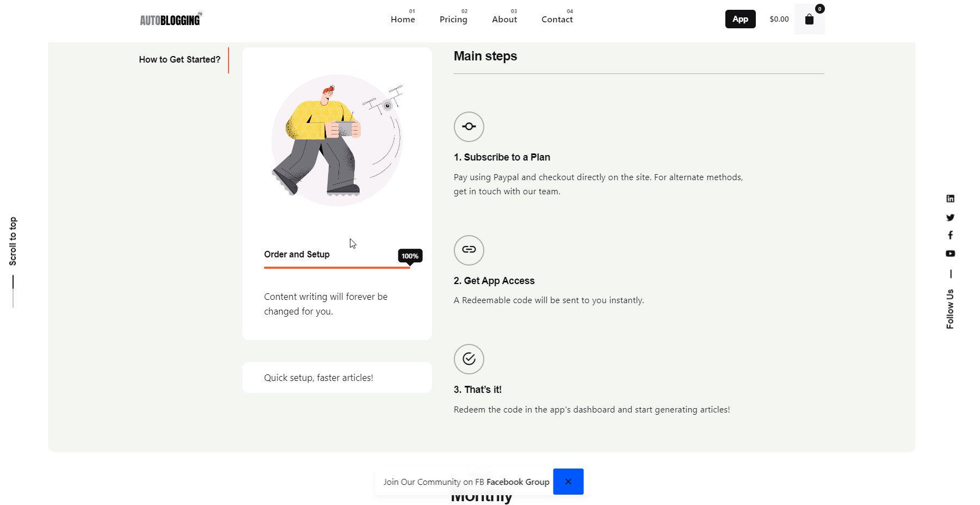Navigate to the Contact page
This screenshot has height=505, width=980.
click(557, 19)
